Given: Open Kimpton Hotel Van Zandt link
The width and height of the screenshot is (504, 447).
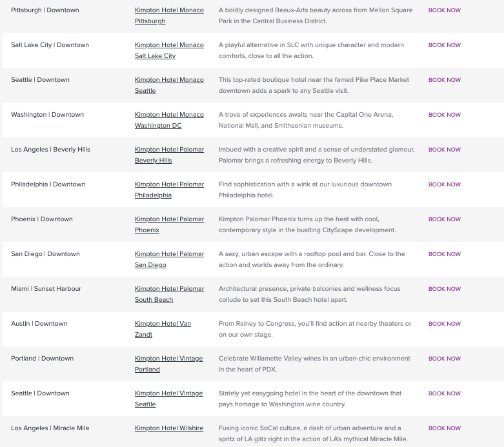Looking at the screenshot, I should point(163,329).
